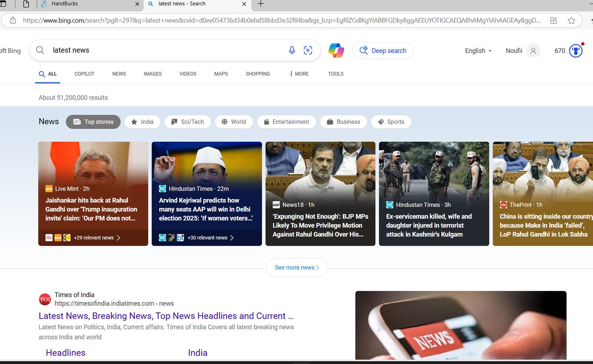Open the English language dropdown
This screenshot has height=364, width=593.
(x=478, y=51)
